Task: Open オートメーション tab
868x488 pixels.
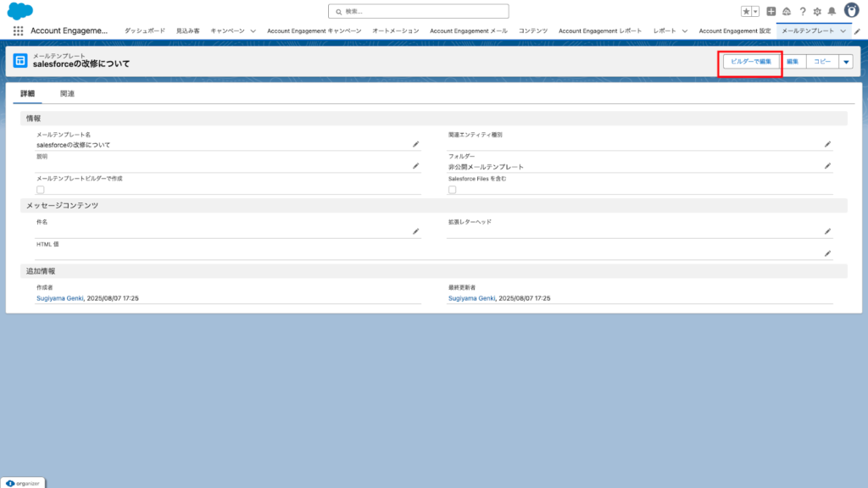Action: pyautogui.click(x=395, y=31)
